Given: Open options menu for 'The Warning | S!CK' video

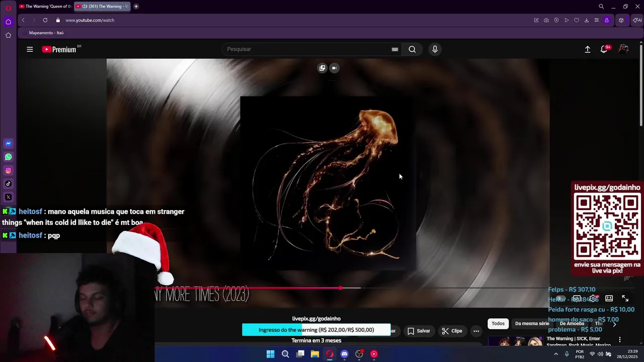Looking at the screenshot, I should click(620, 340).
